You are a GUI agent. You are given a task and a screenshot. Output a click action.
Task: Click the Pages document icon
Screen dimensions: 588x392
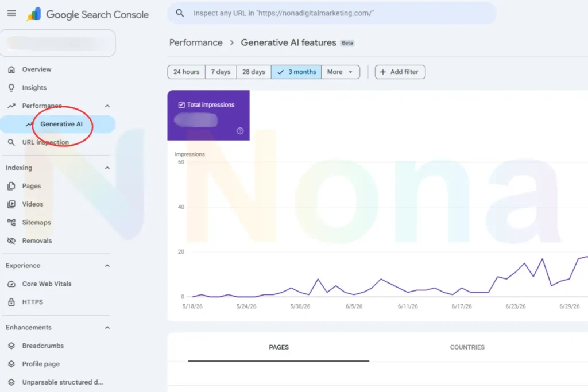click(x=11, y=186)
